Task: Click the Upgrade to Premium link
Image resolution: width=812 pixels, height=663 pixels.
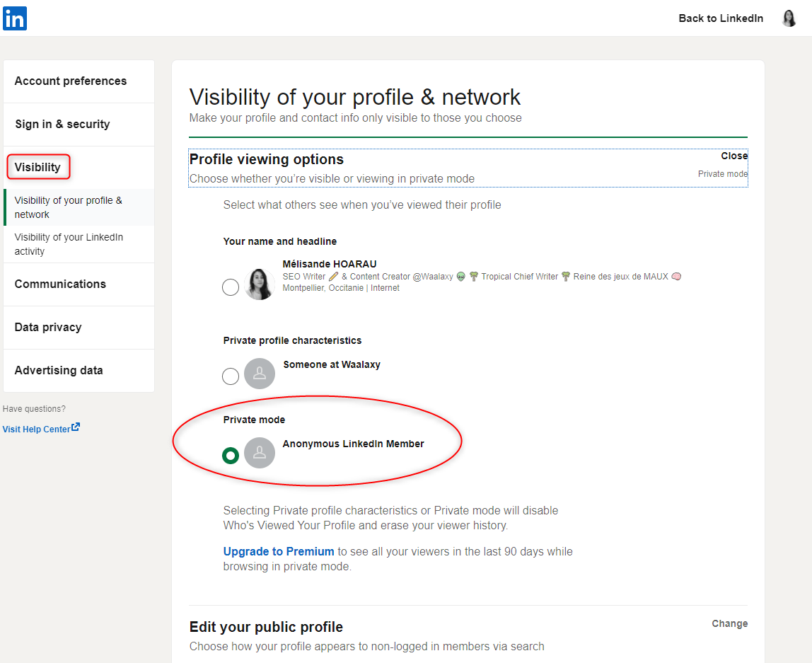Action: pyautogui.click(x=279, y=551)
